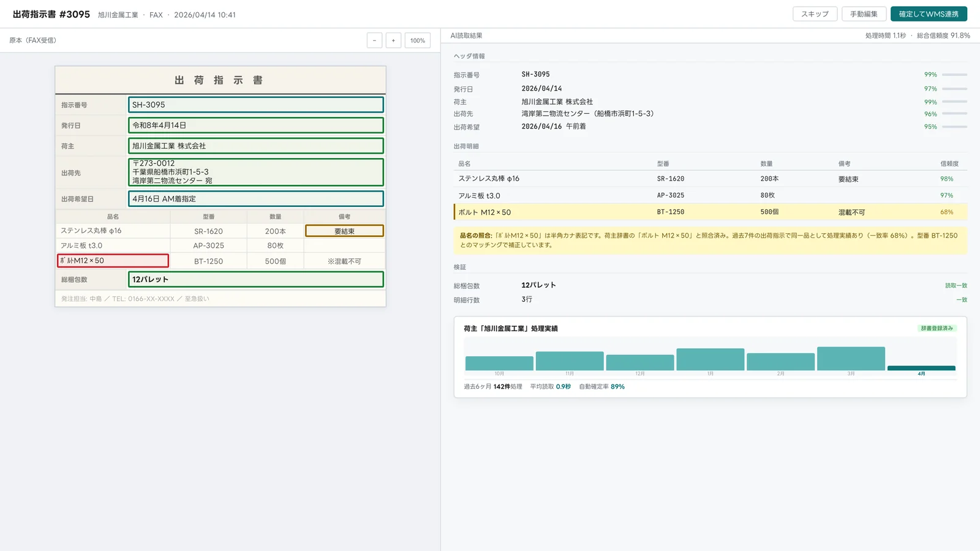Select the 4月16日 AM着指定 field
This screenshot has width=980, height=551.
(x=256, y=199)
